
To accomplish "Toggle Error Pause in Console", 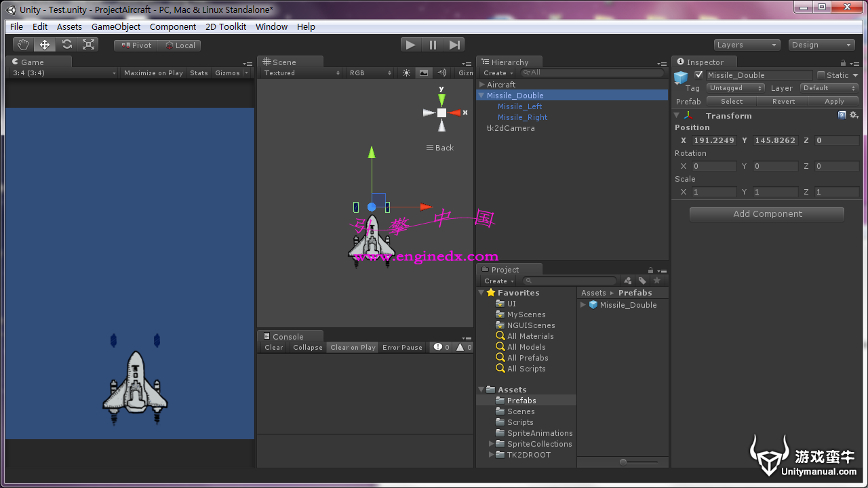I will 402,347.
